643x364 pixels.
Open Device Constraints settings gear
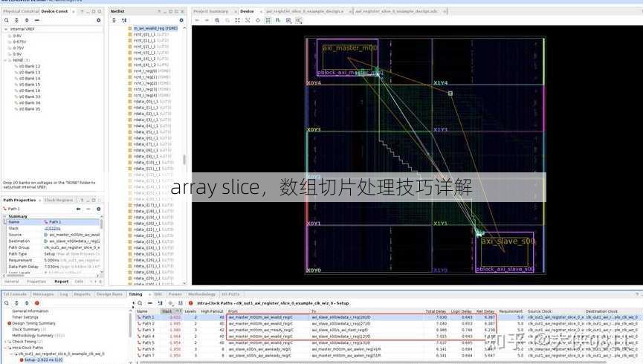click(x=98, y=20)
